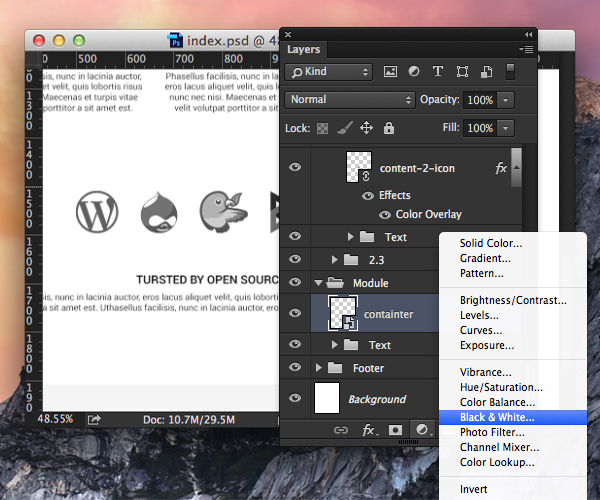Open the Normal blend mode dropdown

point(350,100)
